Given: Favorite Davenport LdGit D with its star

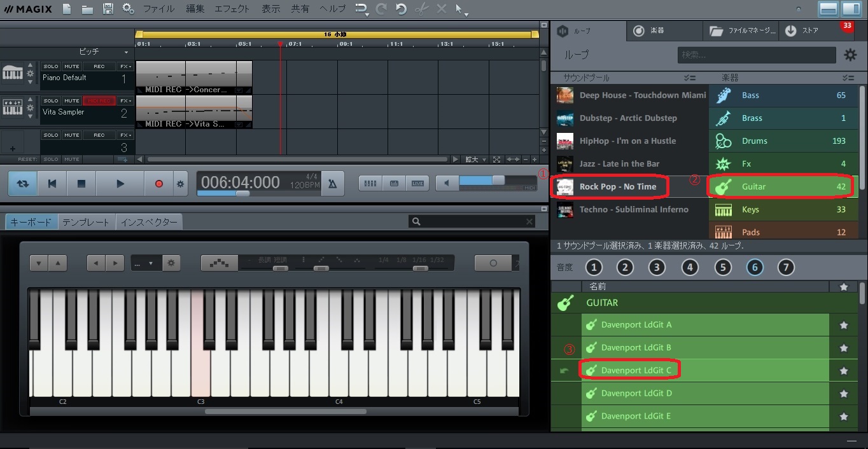Looking at the screenshot, I should 844,394.
